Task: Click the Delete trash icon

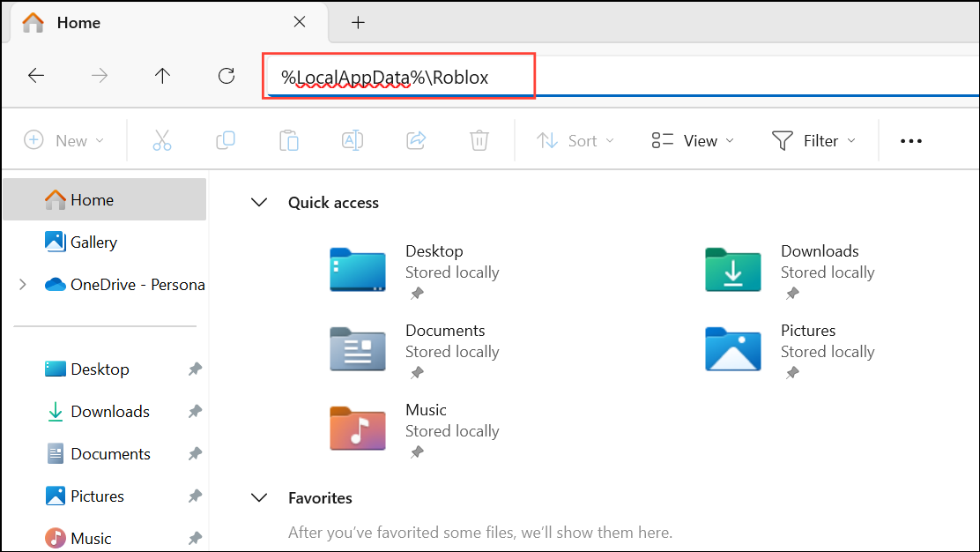Action: (479, 140)
